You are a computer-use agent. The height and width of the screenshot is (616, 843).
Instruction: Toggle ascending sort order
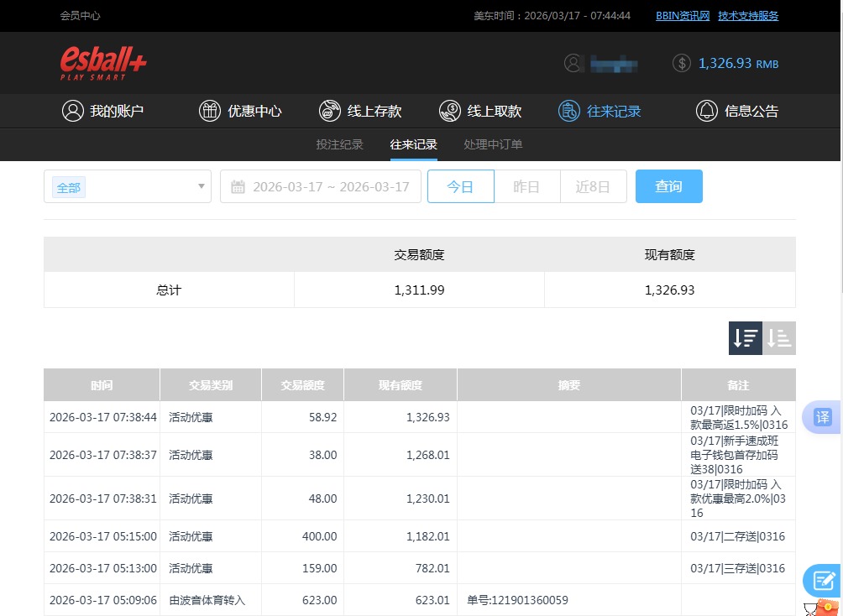pyautogui.click(x=778, y=337)
